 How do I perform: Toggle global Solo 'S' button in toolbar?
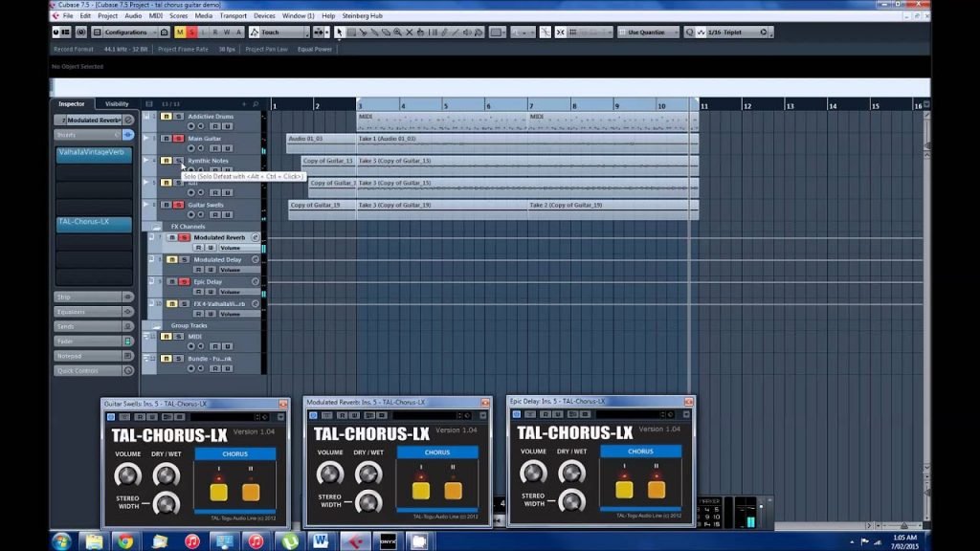click(191, 32)
